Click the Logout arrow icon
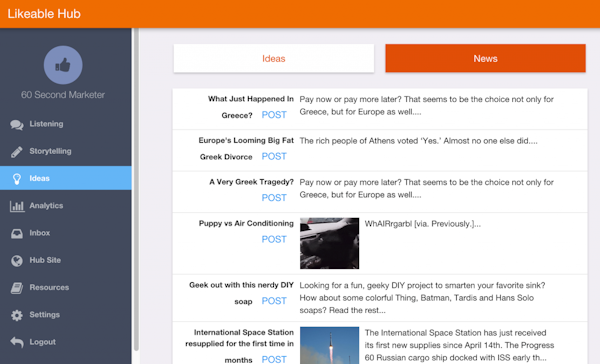The width and height of the screenshot is (600, 364). tap(16, 342)
